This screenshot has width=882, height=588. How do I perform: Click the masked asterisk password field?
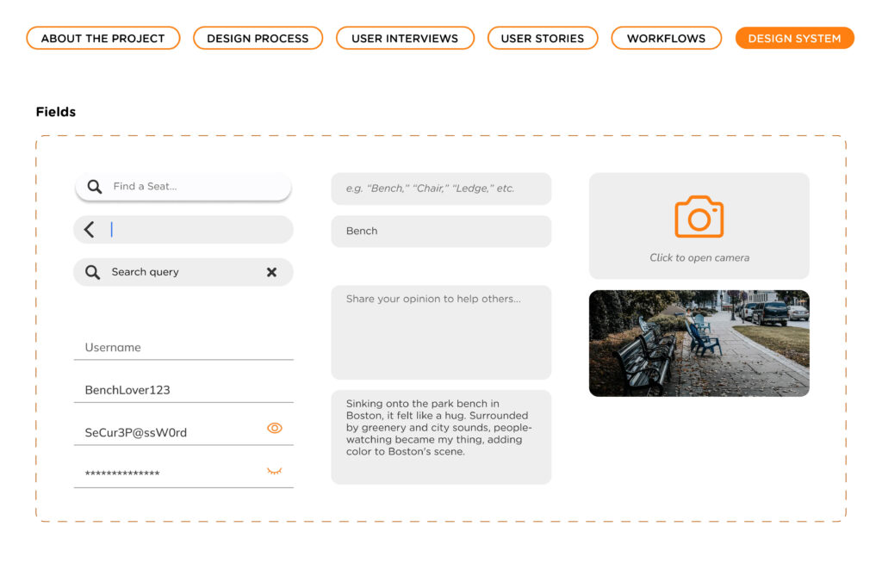tap(183, 473)
